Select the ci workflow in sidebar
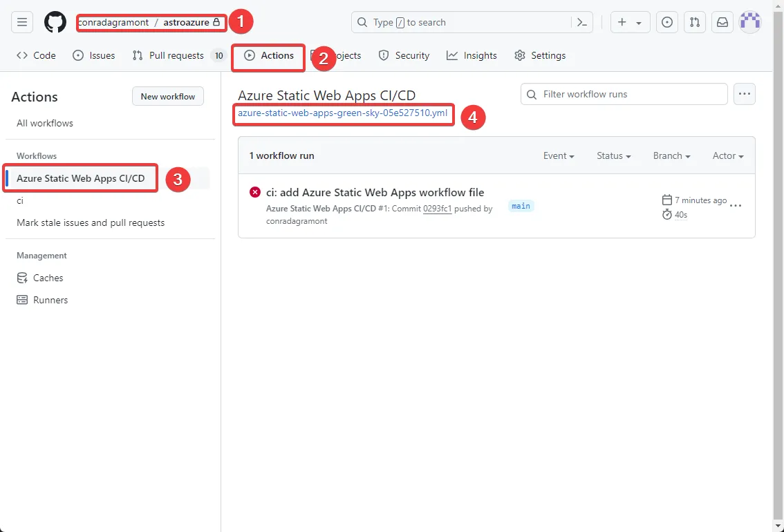 coord(20,201)
